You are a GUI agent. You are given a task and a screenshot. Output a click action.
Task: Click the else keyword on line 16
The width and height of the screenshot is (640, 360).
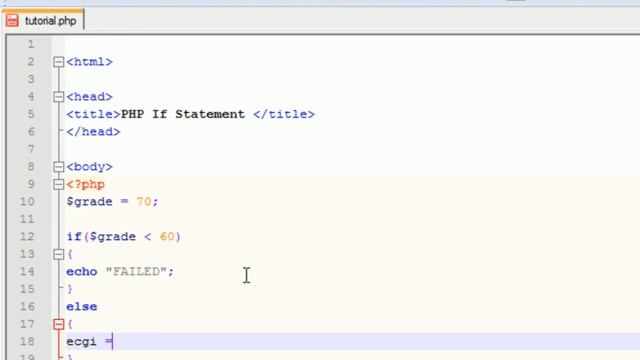[x=82, y=307]
